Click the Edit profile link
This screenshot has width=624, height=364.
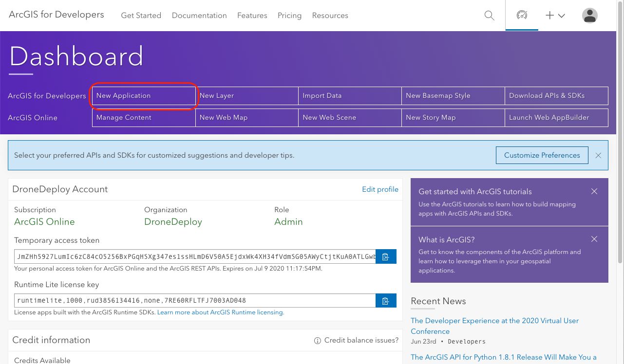(380, 189)
